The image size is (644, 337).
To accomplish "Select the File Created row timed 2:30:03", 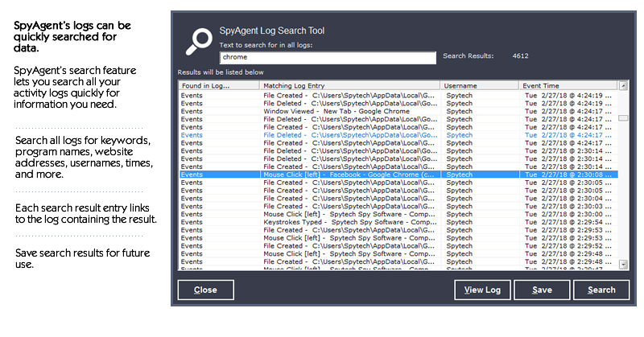I will (x=398, y=206).
